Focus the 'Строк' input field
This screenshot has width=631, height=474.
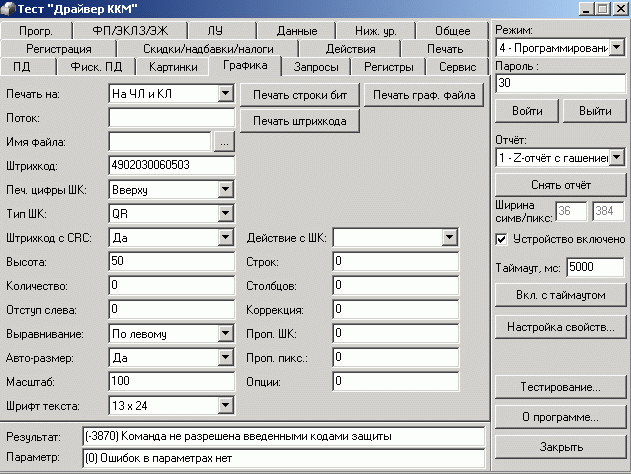click(396, 261)
